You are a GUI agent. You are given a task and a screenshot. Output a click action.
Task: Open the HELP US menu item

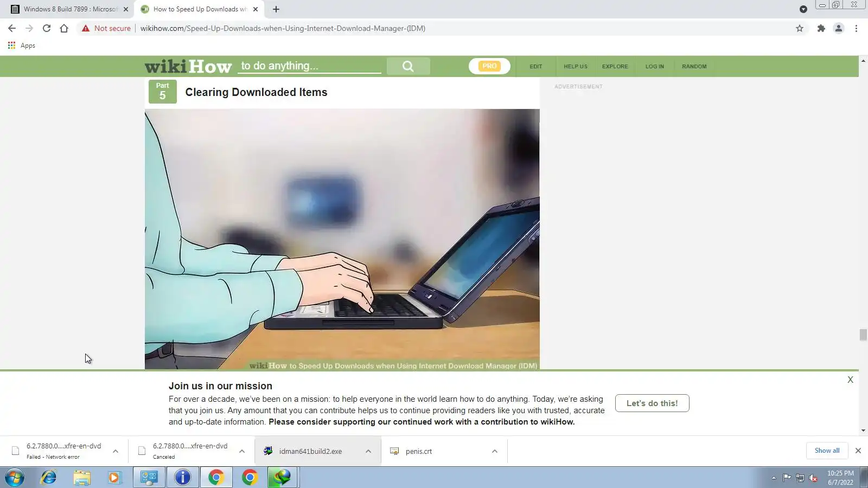576,66
